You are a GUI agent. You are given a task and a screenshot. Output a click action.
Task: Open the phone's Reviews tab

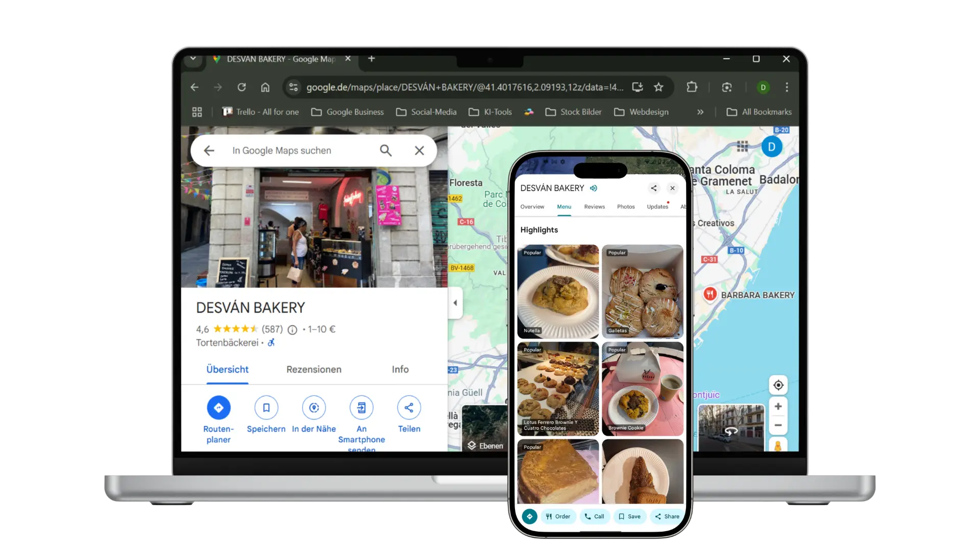click(595, 207)
